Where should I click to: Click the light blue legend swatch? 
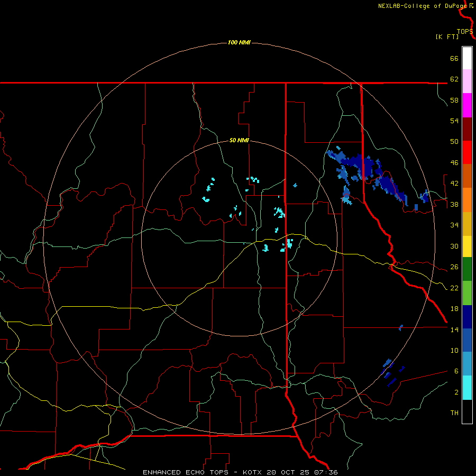(467, 364)
